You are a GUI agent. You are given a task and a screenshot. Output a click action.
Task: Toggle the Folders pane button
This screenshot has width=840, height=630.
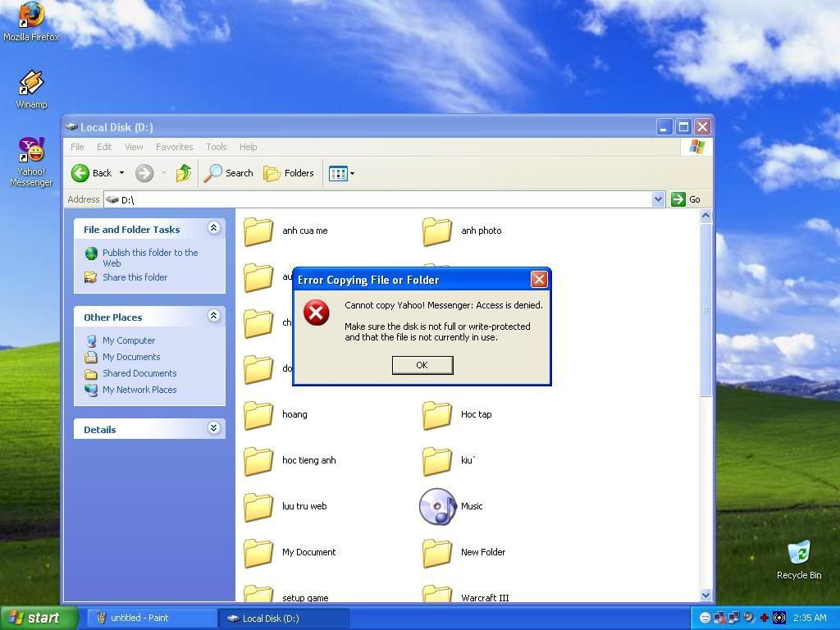pos(289,173)
